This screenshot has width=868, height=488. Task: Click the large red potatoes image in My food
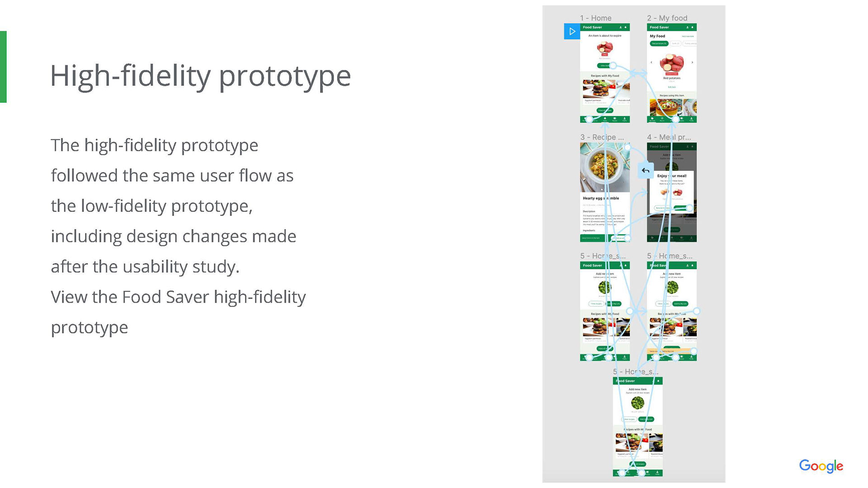tap(672, 62)
